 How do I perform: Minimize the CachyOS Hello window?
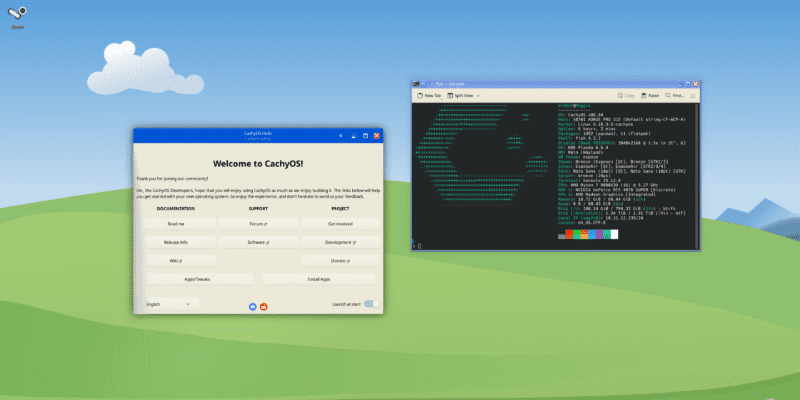click(x=354, y=136)
